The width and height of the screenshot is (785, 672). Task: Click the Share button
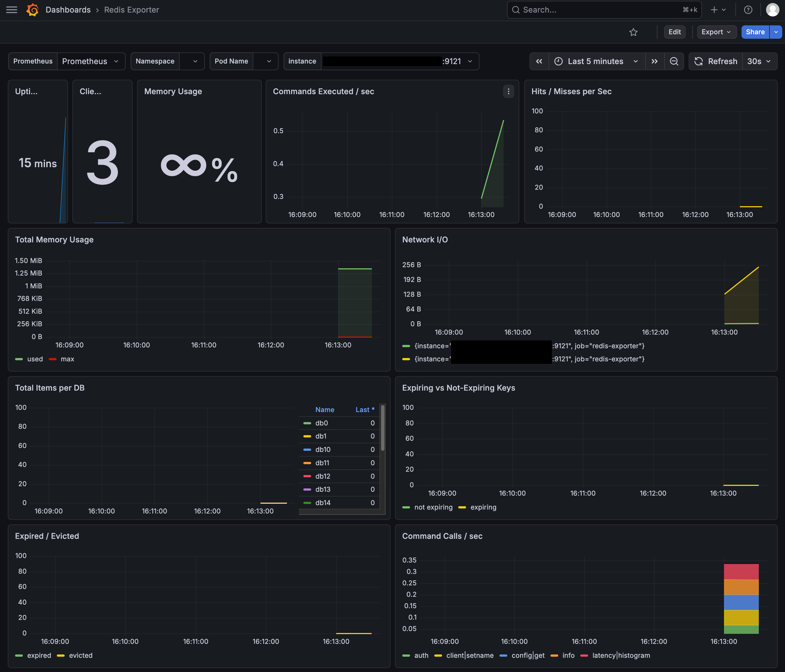[755, 32]
